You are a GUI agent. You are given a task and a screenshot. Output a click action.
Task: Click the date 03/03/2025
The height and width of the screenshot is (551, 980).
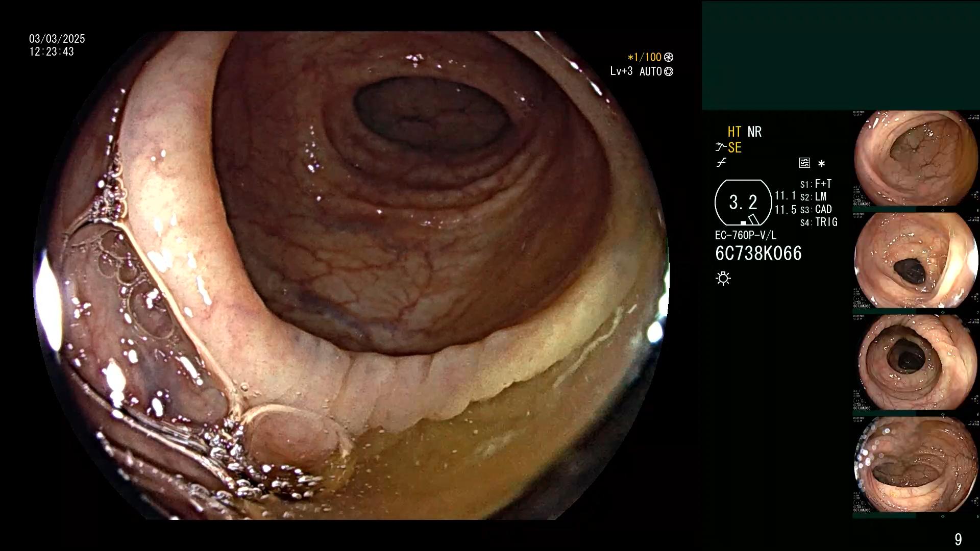[57, 39]
